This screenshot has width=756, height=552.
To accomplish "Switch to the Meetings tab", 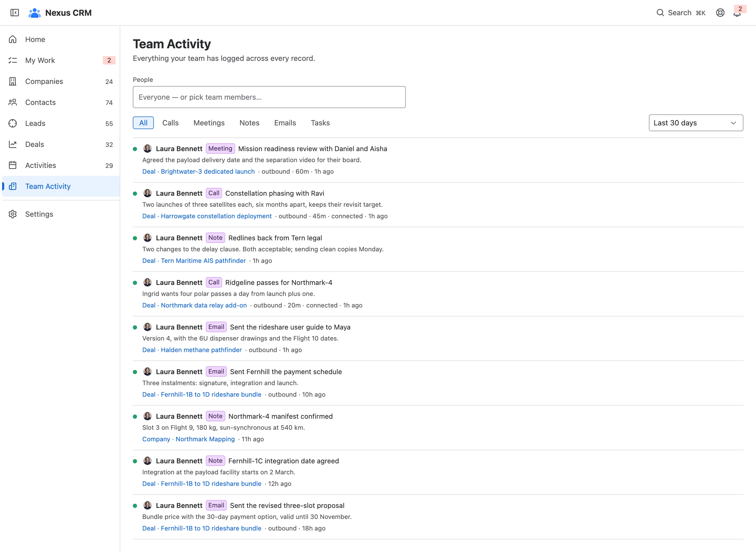I will coord(209,123).
